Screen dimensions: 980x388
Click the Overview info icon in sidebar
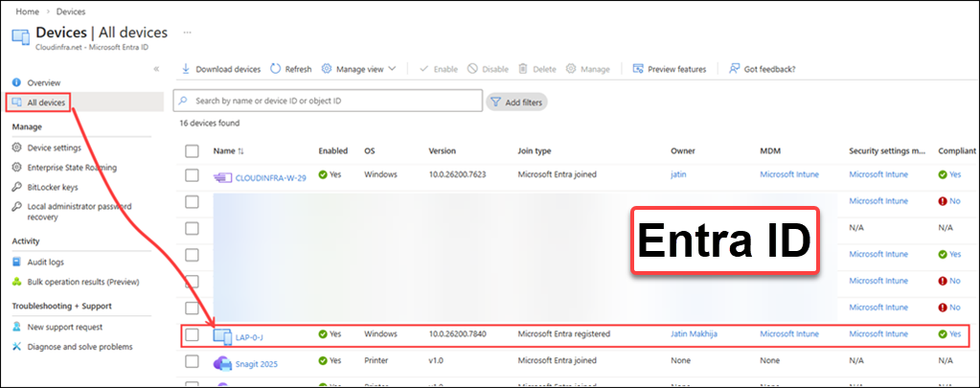pyautogui.click(x=17, y=82)
